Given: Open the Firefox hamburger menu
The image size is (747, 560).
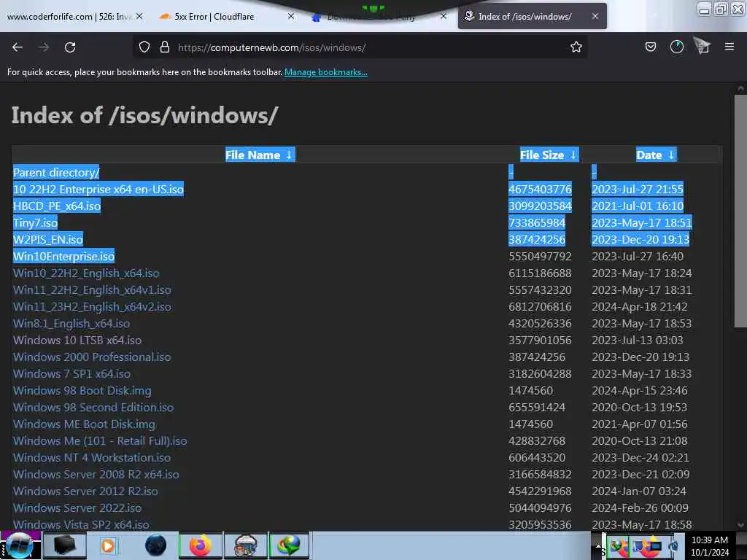Looking at the screenshot, I should pos(729,47).
